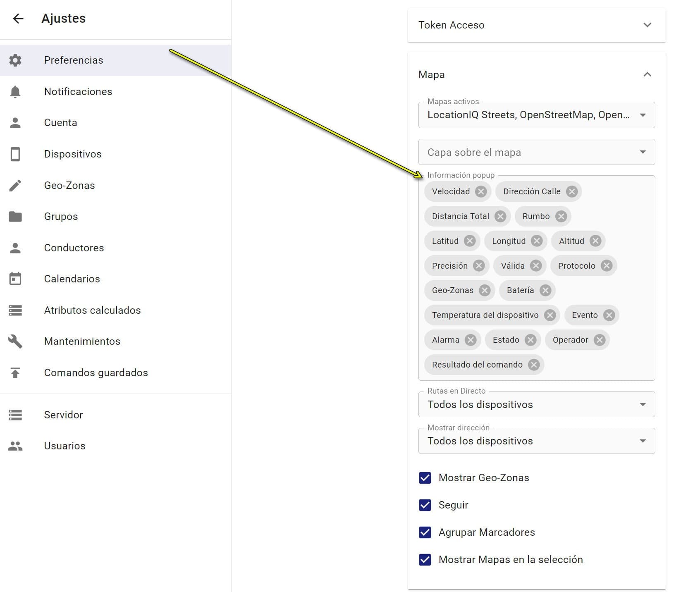This screenshot has height=592, width=700.
Task: Click the Grupos folder icon
Action: [15, 217]
